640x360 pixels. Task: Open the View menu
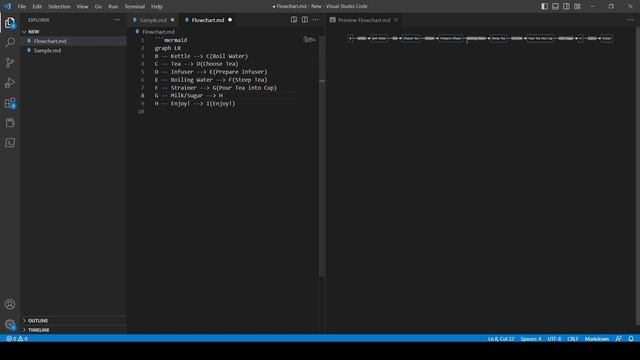point(82,6)
